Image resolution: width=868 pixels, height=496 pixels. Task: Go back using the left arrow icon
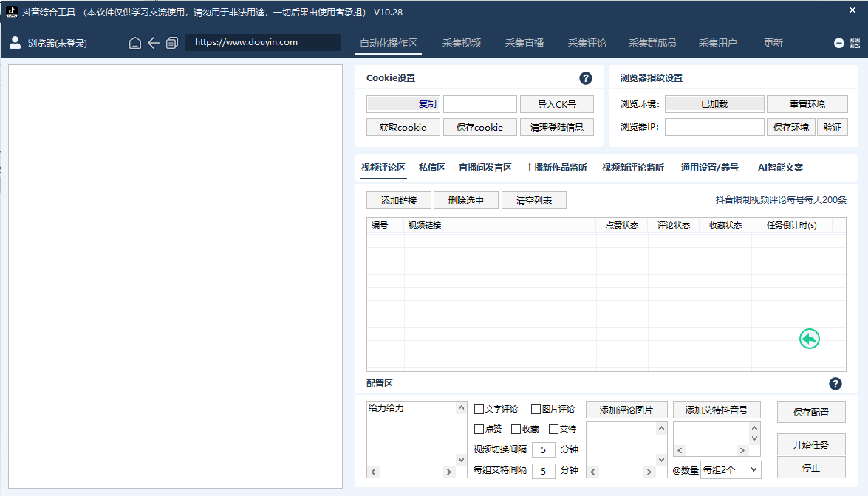click(x=154, y=43)
